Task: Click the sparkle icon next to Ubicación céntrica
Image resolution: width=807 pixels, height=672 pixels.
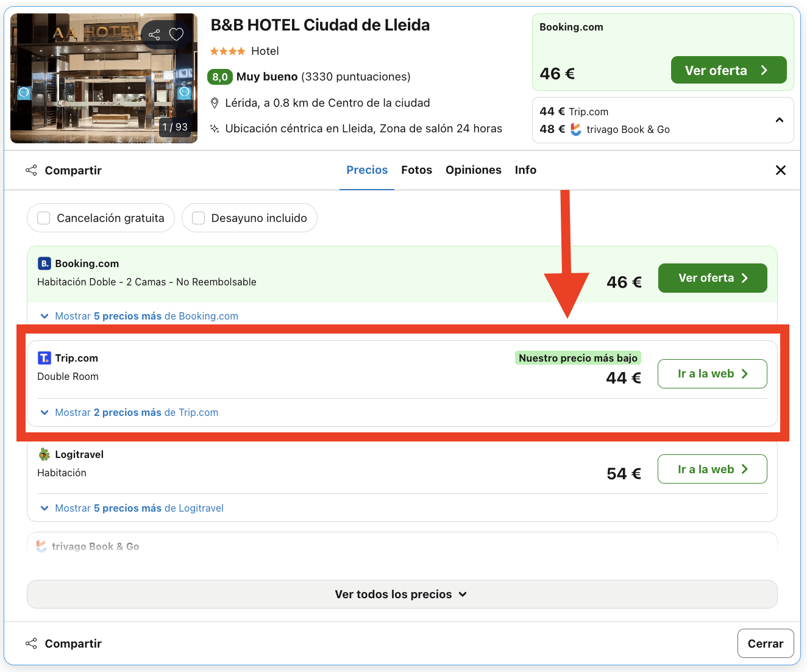Action: tap(215, 129)
